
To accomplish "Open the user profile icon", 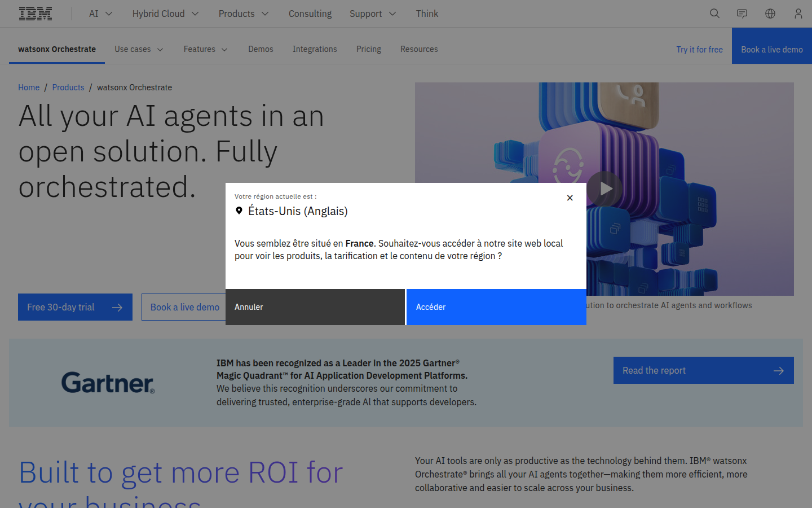I will 798,14.
